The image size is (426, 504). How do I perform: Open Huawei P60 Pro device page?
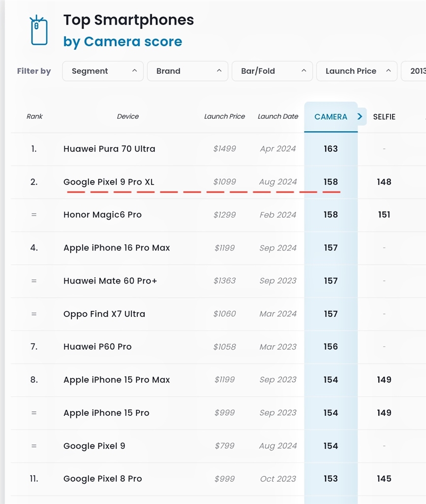pyautogui.click(x=98, y=346)
